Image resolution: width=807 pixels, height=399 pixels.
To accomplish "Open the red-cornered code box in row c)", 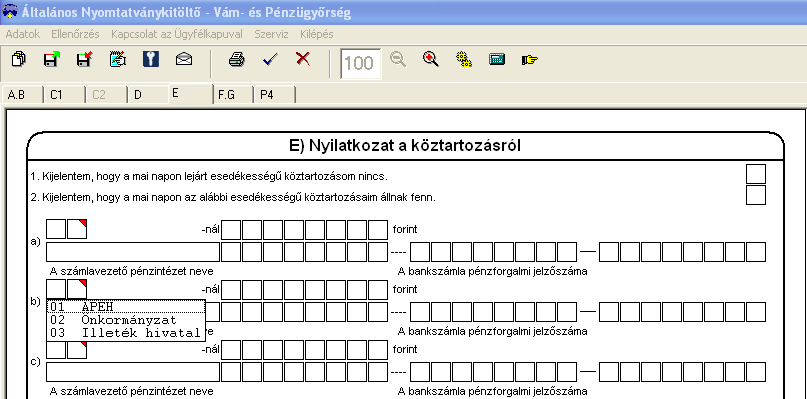I will (x=77, y=349).
